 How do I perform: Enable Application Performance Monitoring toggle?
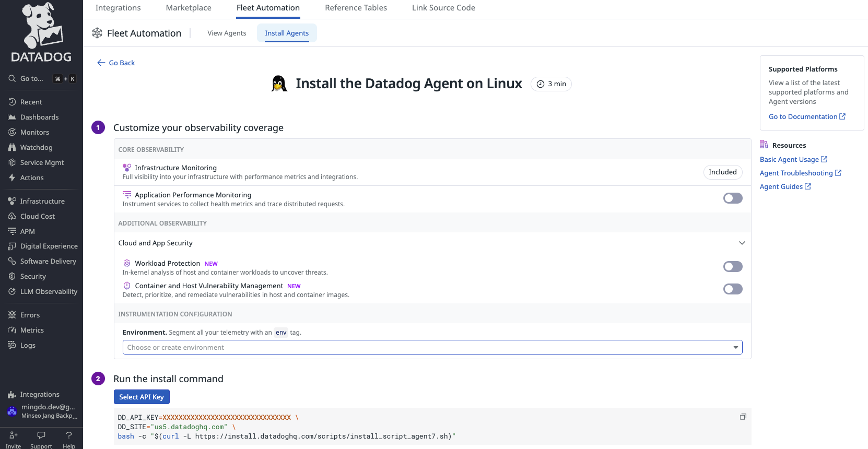[733, 198]
